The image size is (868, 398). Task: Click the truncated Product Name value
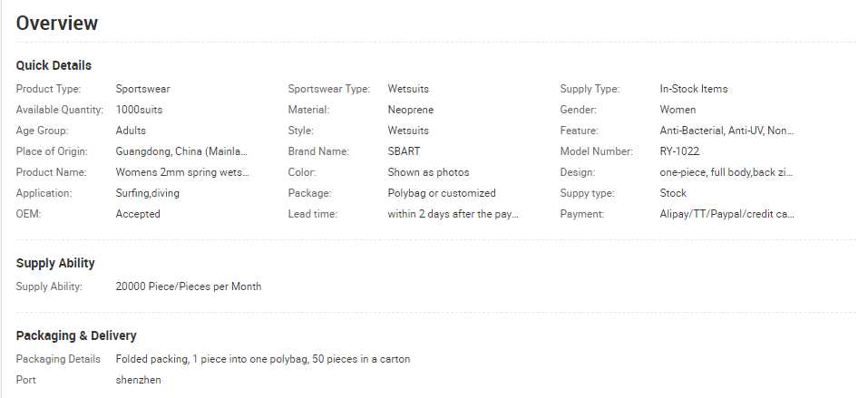181,172
